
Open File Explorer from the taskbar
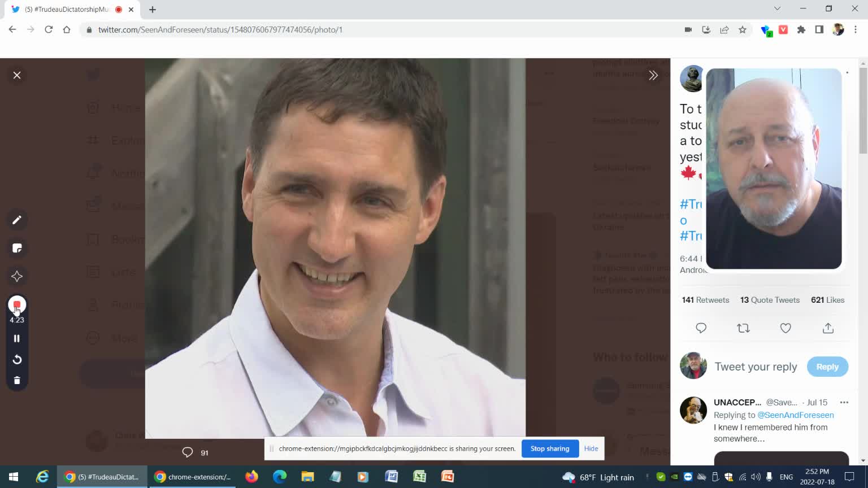(x=307, y=477)
